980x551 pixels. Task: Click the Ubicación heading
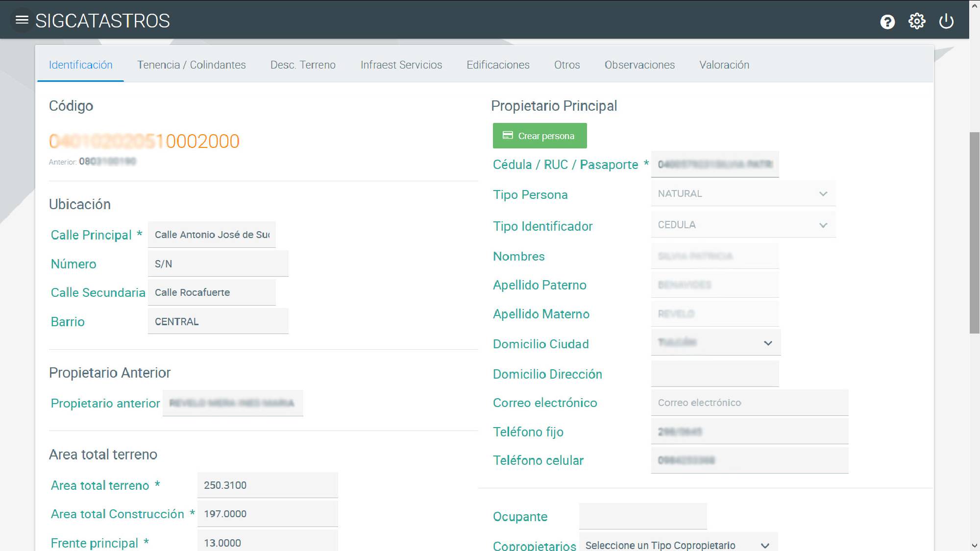click(80, 204)
